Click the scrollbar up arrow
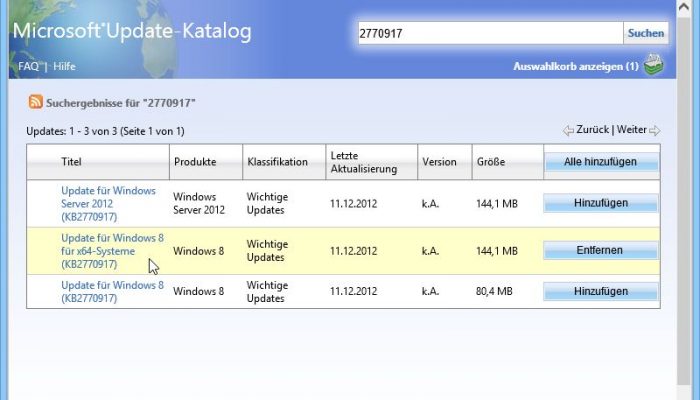 tap(684, 7)
